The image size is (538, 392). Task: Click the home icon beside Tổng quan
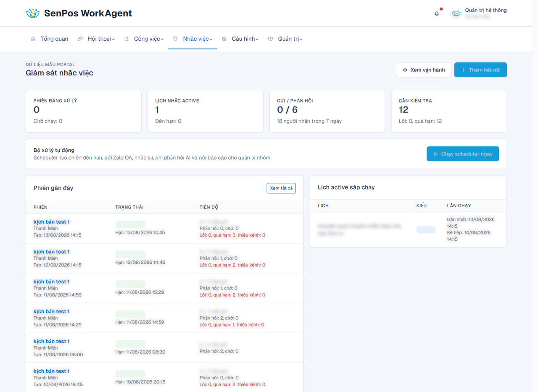(x=33, y=39)
